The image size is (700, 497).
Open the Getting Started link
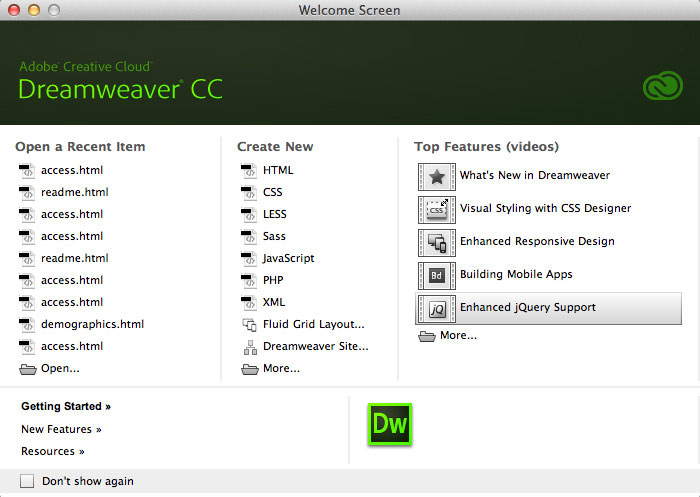pyautogui.click(x=66, y=406)
